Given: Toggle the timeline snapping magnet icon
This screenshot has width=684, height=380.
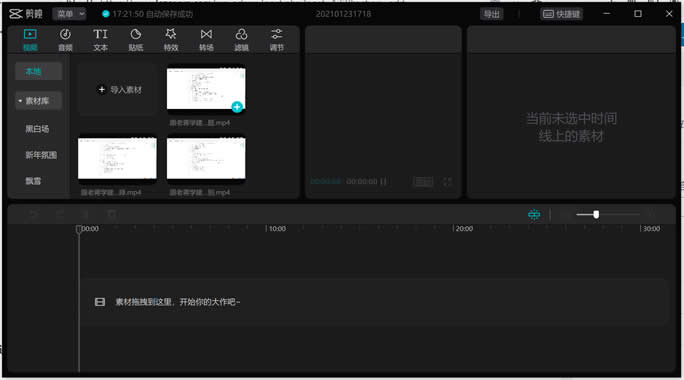Looking at the screenshot, I should pyautogui.click(x=534, y=214).
